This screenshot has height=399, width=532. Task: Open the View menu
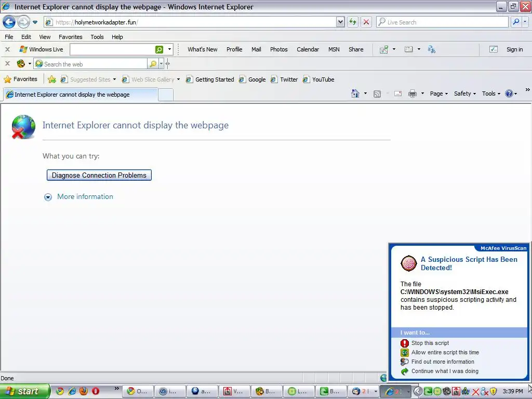(45, 37)
